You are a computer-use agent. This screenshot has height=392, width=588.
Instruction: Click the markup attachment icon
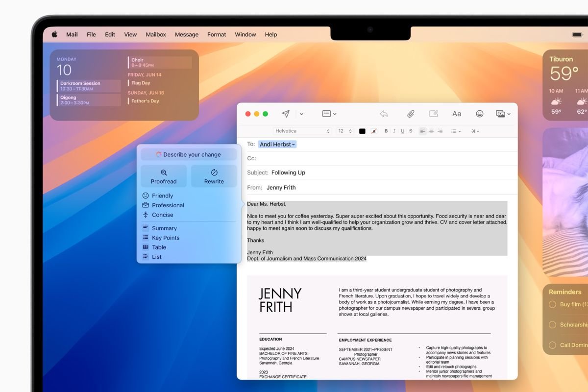[434, 114]
